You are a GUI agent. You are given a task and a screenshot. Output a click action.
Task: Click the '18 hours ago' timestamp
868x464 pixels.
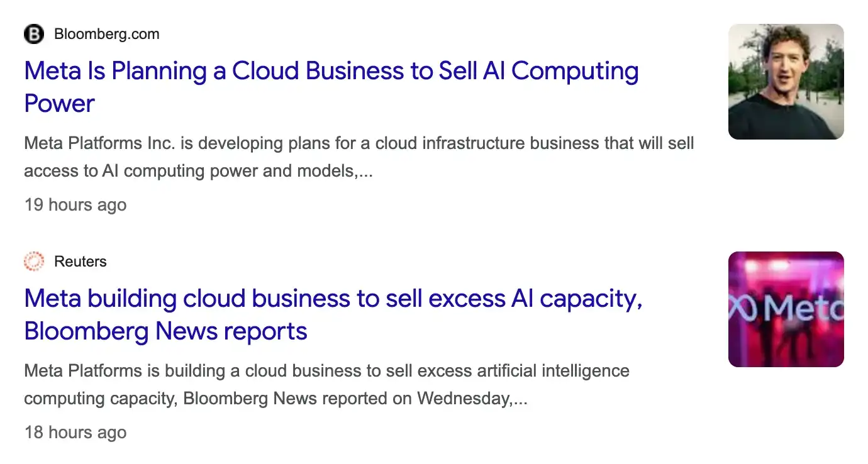coord(75,433)
